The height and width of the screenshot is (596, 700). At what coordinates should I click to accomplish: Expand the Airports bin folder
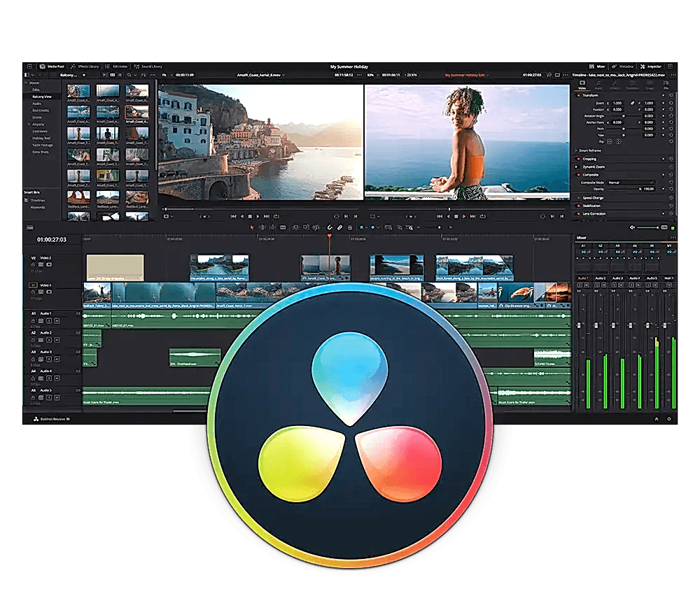29,124
